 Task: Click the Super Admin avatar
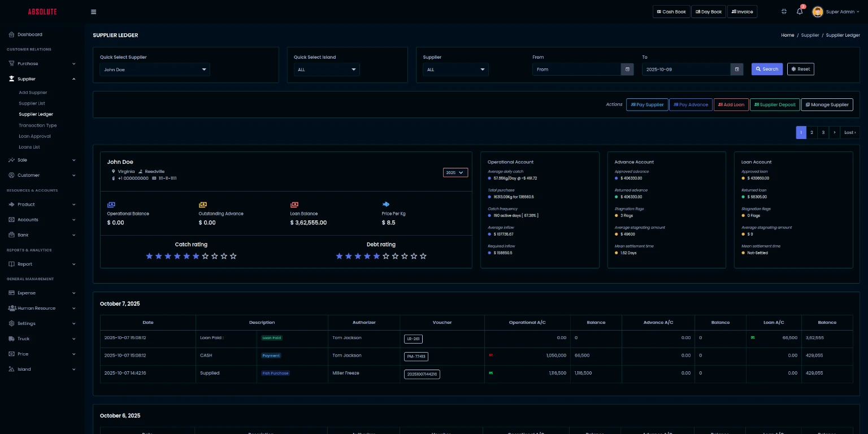[817, 12]
